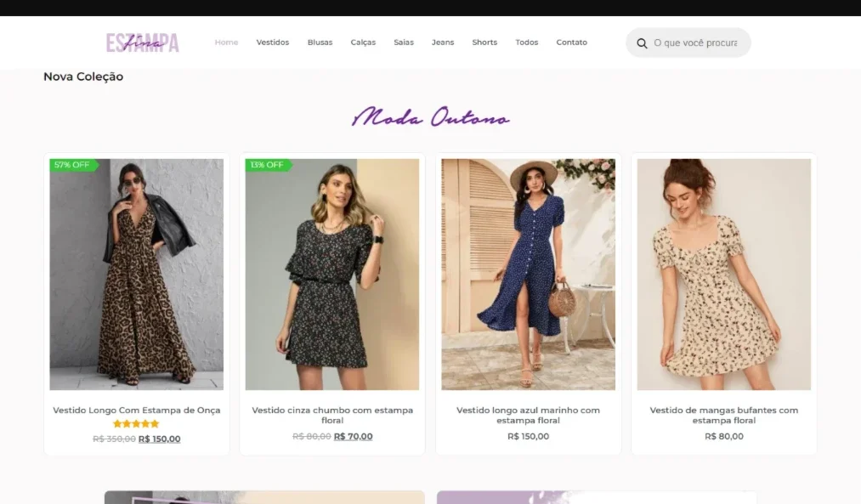
Task: Open the leopard print long dress photo
Action: [137, 275]
